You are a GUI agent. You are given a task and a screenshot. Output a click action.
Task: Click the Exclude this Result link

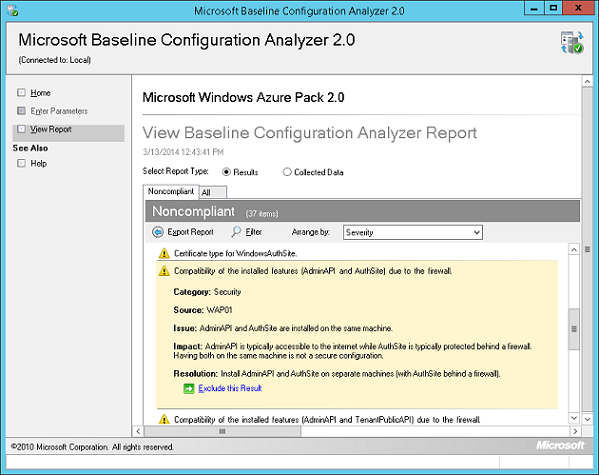(x=230, y=388)
